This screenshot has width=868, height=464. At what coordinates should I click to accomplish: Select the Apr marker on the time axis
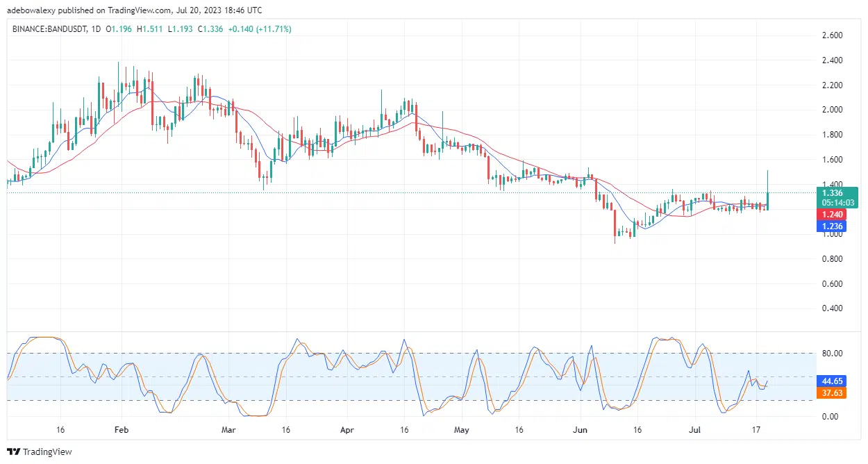347,431
